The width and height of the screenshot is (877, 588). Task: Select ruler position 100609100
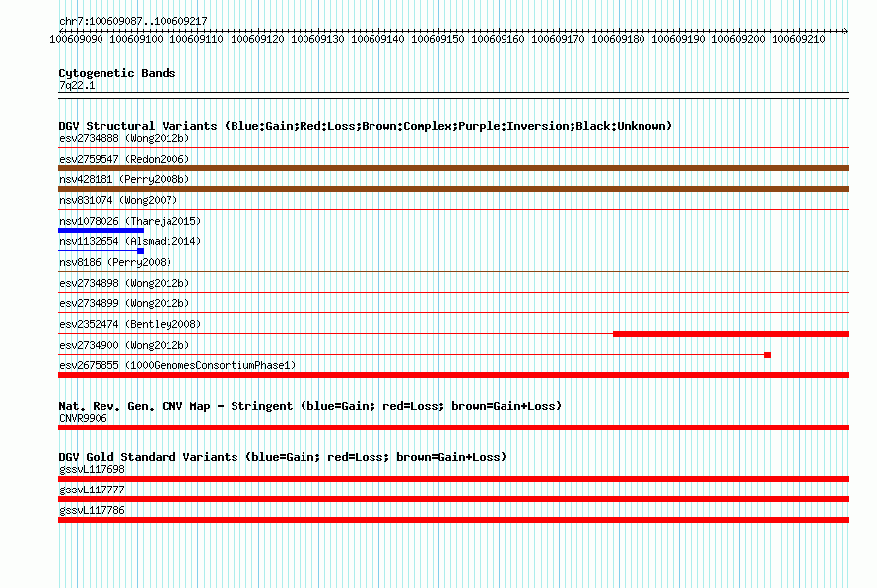(x=136, y=39)
